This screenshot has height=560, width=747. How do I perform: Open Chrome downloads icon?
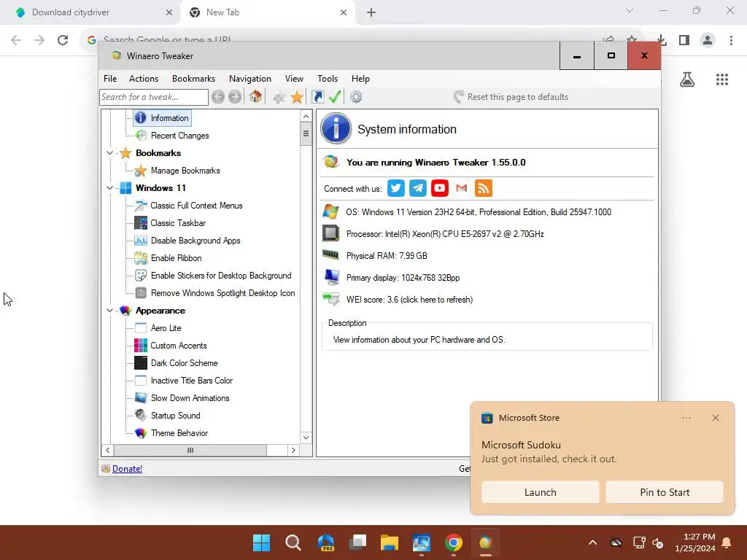click(x=661, y=40)
